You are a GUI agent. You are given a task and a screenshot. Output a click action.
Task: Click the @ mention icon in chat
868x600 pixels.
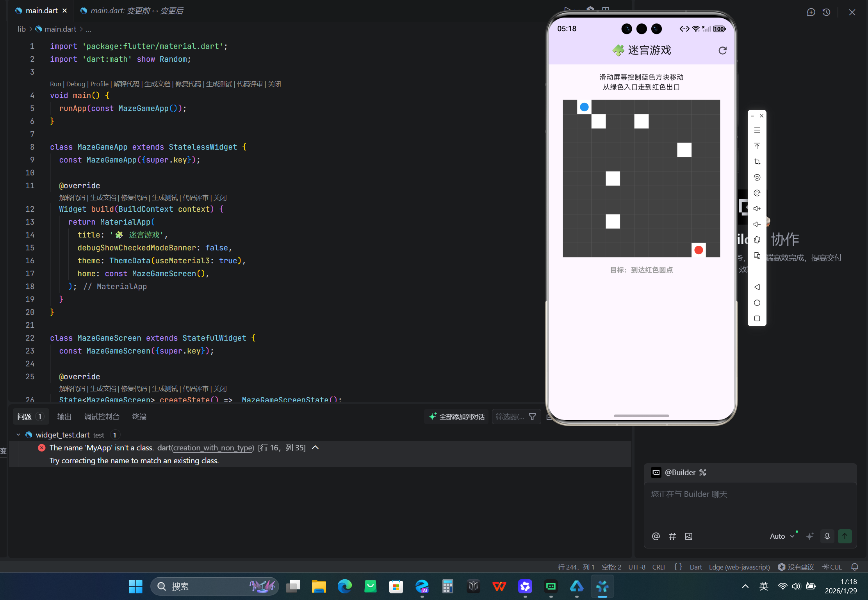656,536
